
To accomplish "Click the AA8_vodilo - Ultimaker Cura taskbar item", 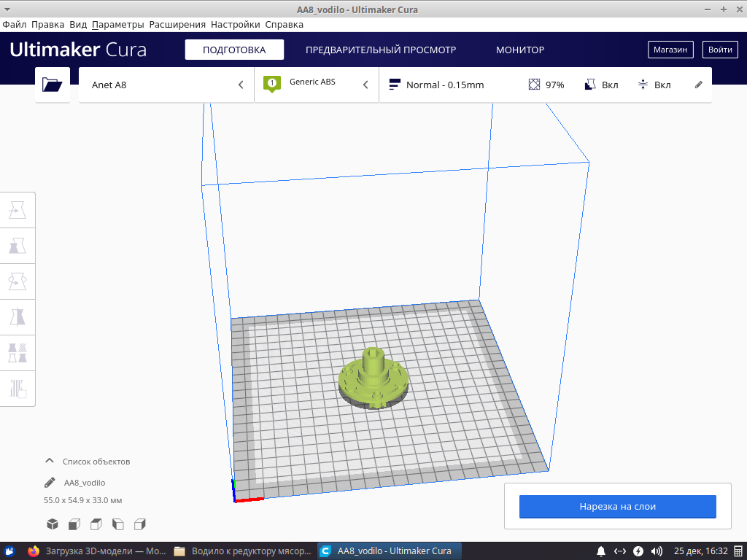I will (389, 551).
